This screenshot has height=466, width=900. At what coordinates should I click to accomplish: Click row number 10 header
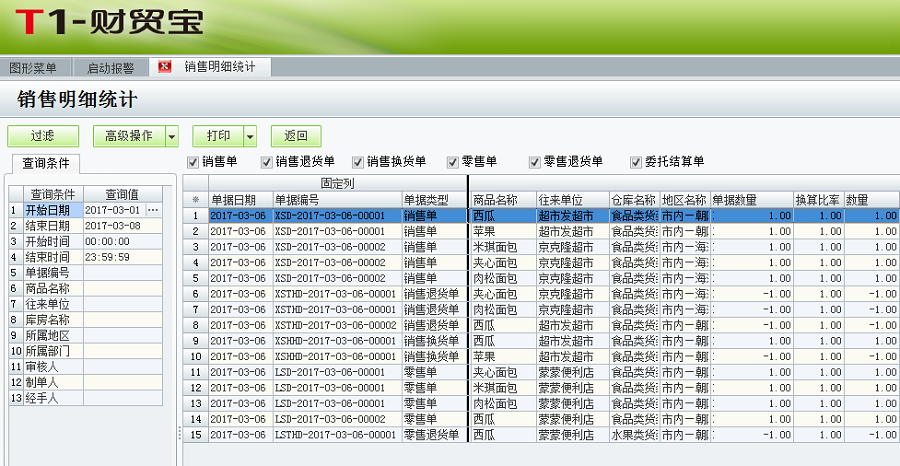click(195, 356)
